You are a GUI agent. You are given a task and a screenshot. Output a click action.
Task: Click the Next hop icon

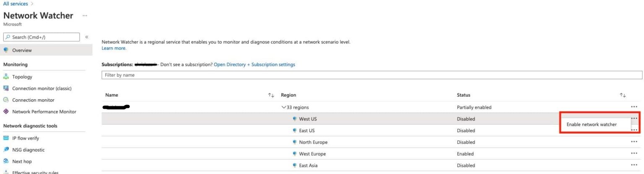pos(6,161)
